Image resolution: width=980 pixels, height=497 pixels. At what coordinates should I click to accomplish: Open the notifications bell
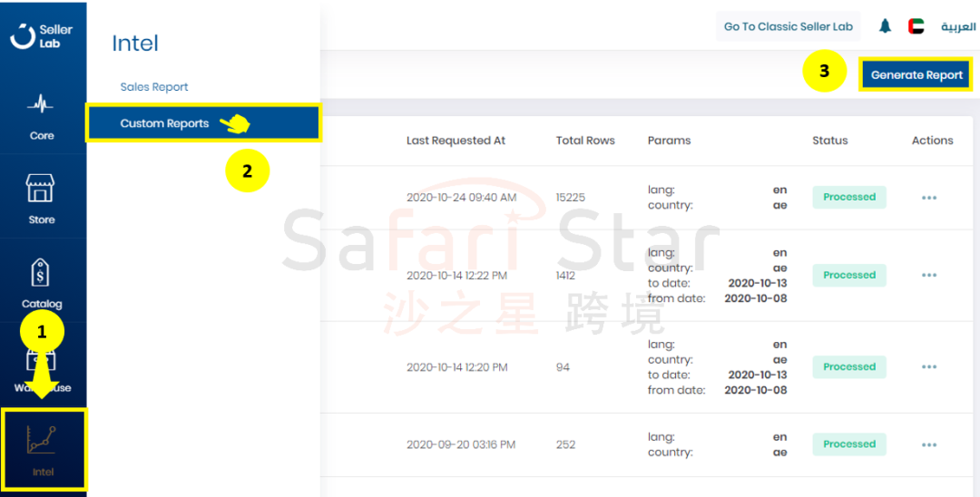pos(885,26)
